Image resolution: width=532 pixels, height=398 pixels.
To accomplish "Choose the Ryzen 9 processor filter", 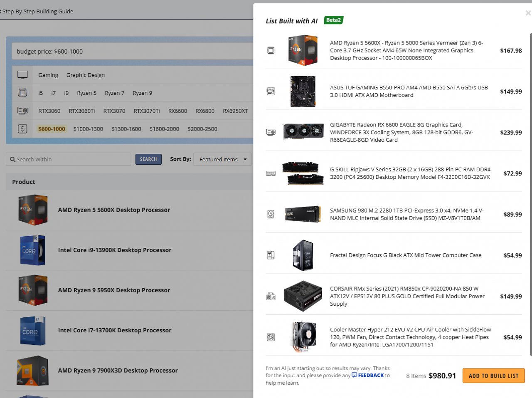I will (x=142, y=93).
